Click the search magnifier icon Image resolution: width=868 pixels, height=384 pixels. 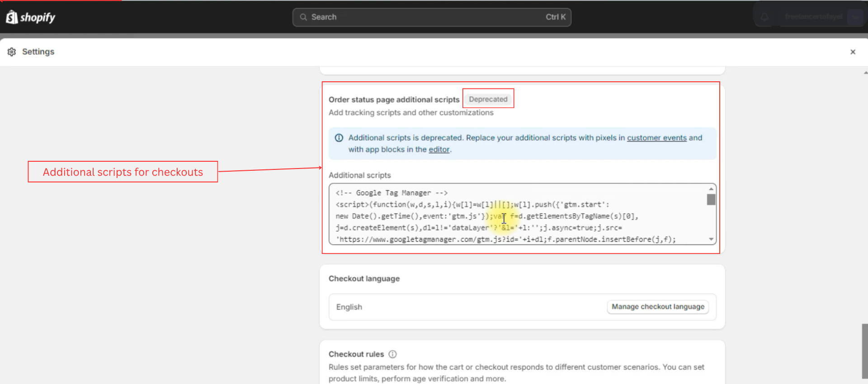pyautogui.click(x=303, y=17)
